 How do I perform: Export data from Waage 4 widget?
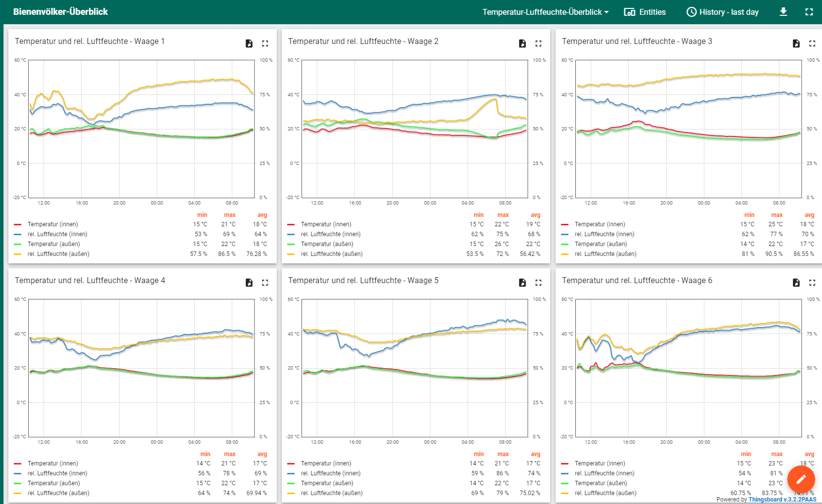(249, 283)
